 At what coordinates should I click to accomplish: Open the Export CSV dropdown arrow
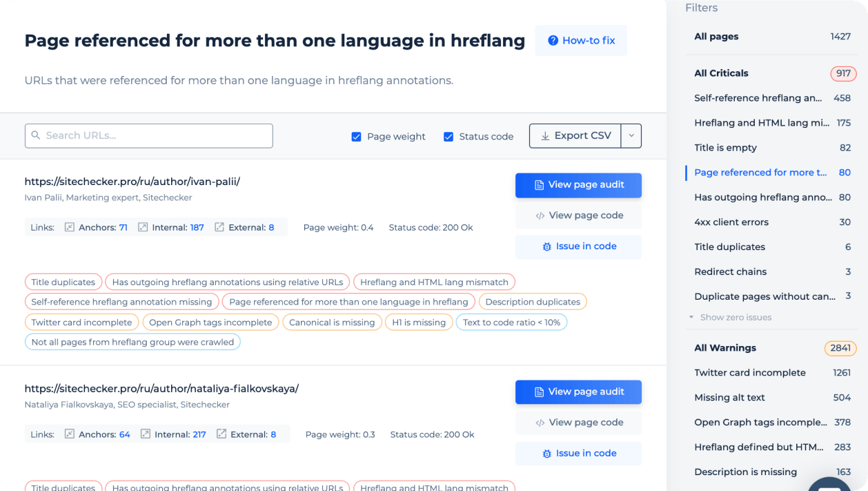coord(631,136)
